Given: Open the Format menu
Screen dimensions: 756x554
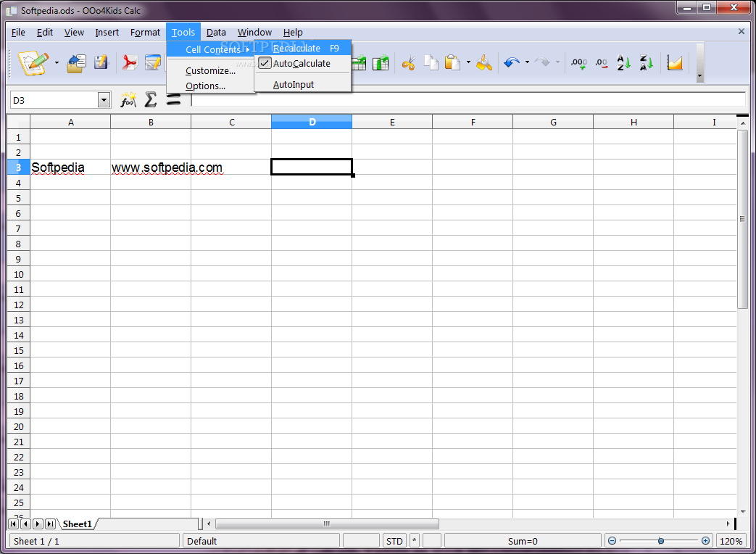Looking at the screenshot, I should pyautogui.click(x=145, y=33).
